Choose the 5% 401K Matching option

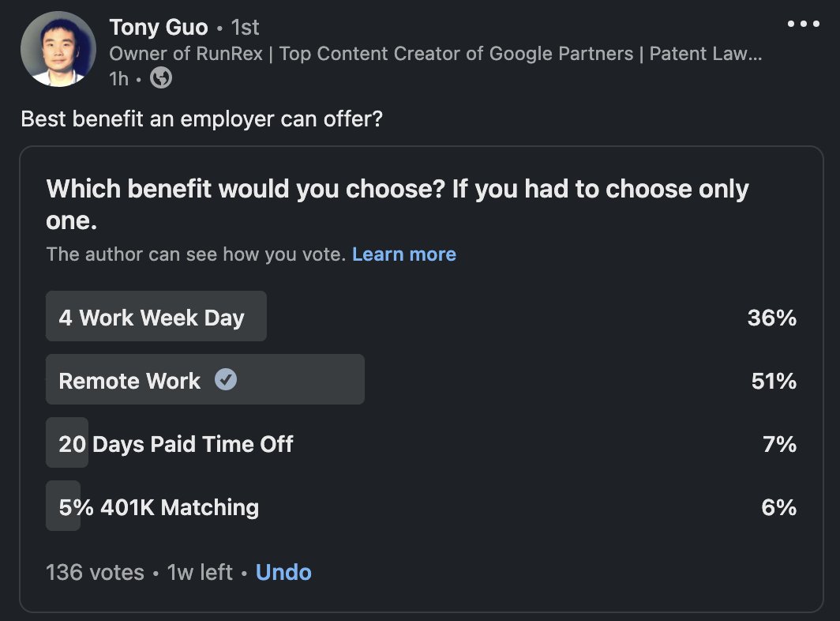tap(159, 507)
